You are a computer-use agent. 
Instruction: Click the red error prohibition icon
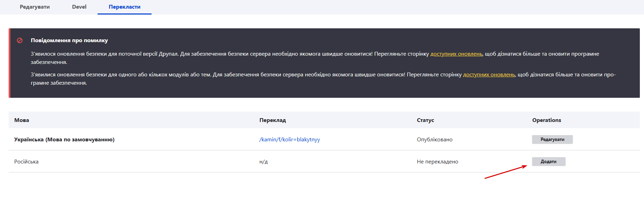point(20,40)
